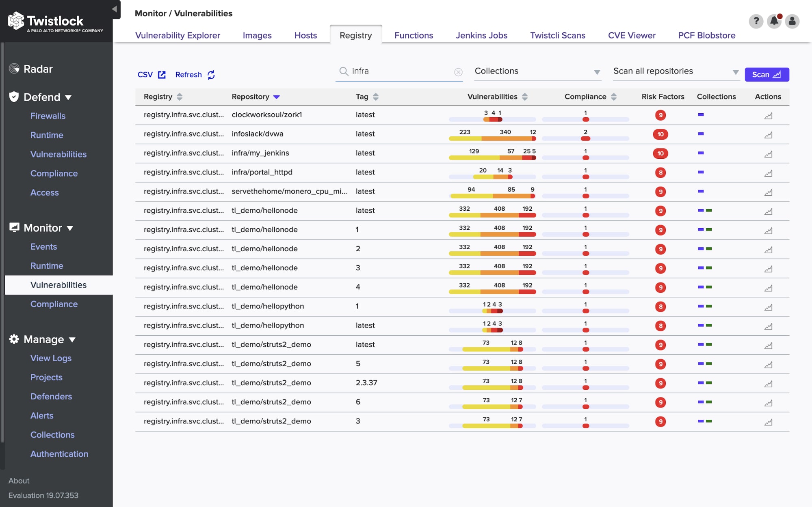The height and width of the screenshot is (507, 812).
Task: Clear the infra search text
Action: (458, 72)
